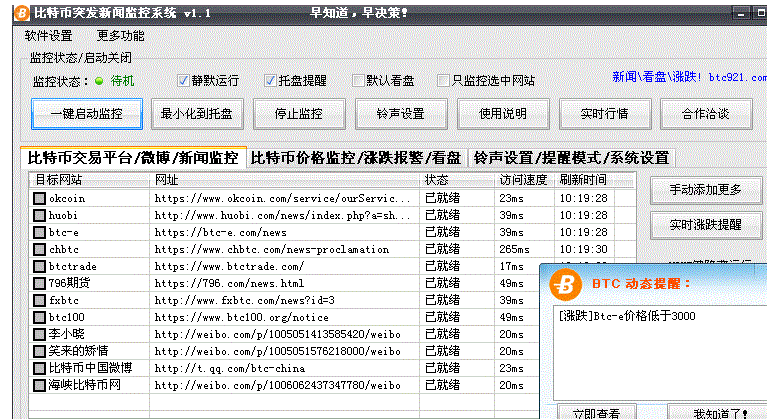
Task: Click the icon beside btc-e in the list
Action: click(39, 232)
